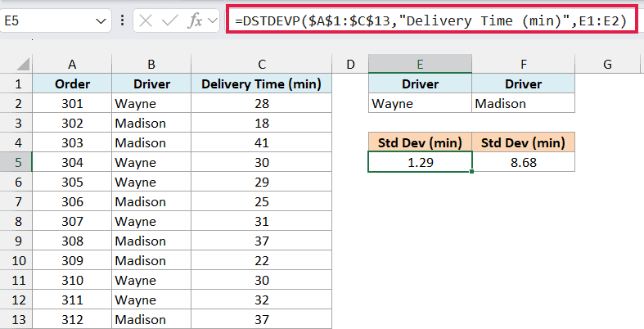Click delivery time cell showing 22

(x=262, y=260)
